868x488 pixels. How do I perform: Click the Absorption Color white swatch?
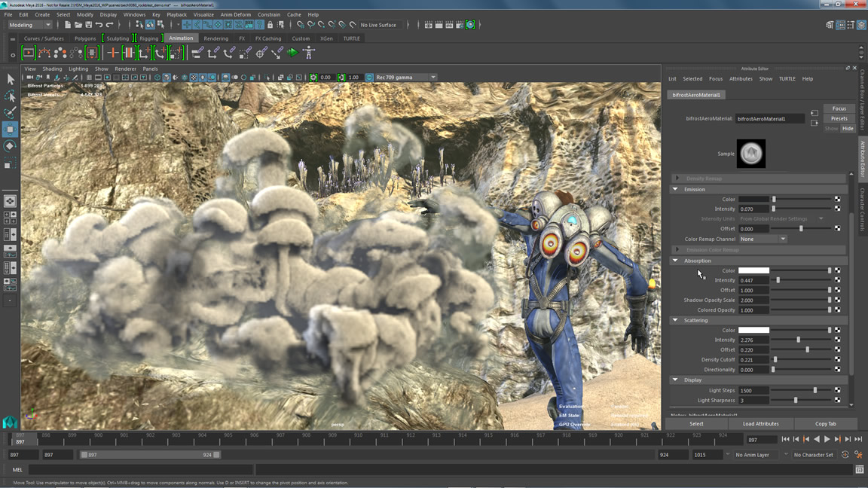[753, 270]
